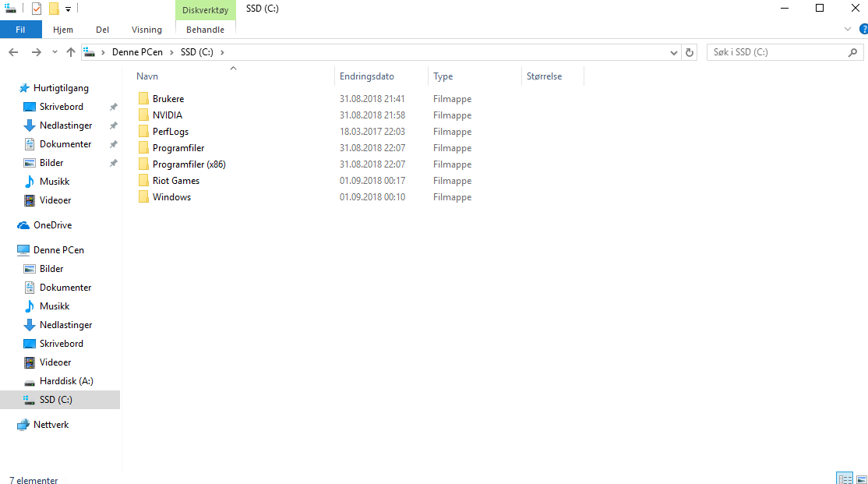Viewport: 868px width, 484px height.
Task: Switch to the Hjem ribbon tab
Action: tap(63, 30)
